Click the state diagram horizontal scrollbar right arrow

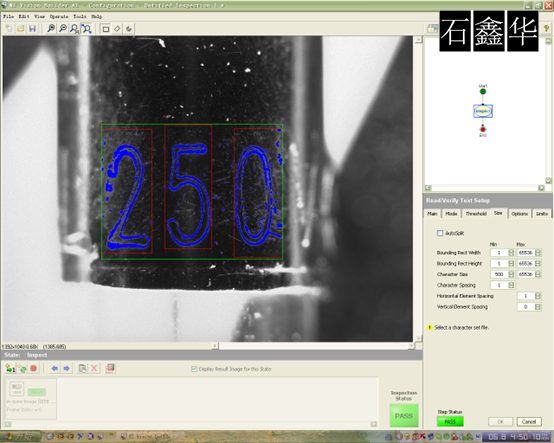click(541, 188)
